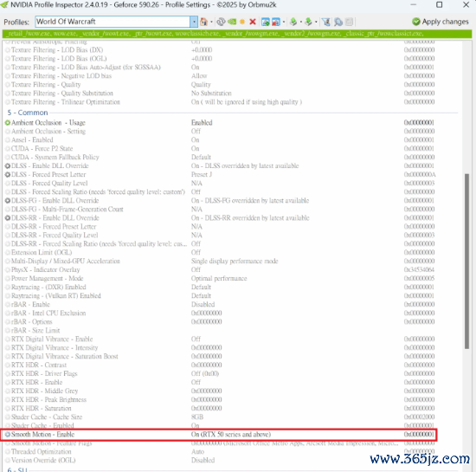Click the filter funnel toolbar icon
The width and height of the screenshot is (476, 472).
tap(326, 22)
